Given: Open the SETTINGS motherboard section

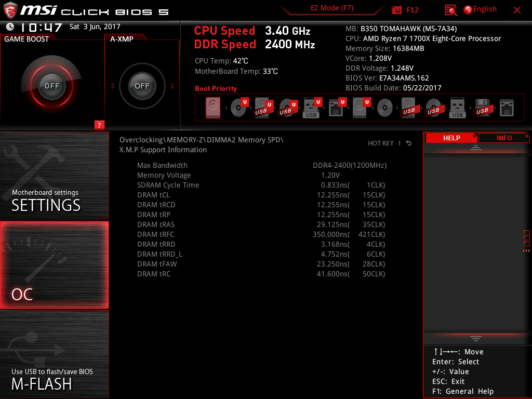Looking at the screenshot, I should (54, 176).
